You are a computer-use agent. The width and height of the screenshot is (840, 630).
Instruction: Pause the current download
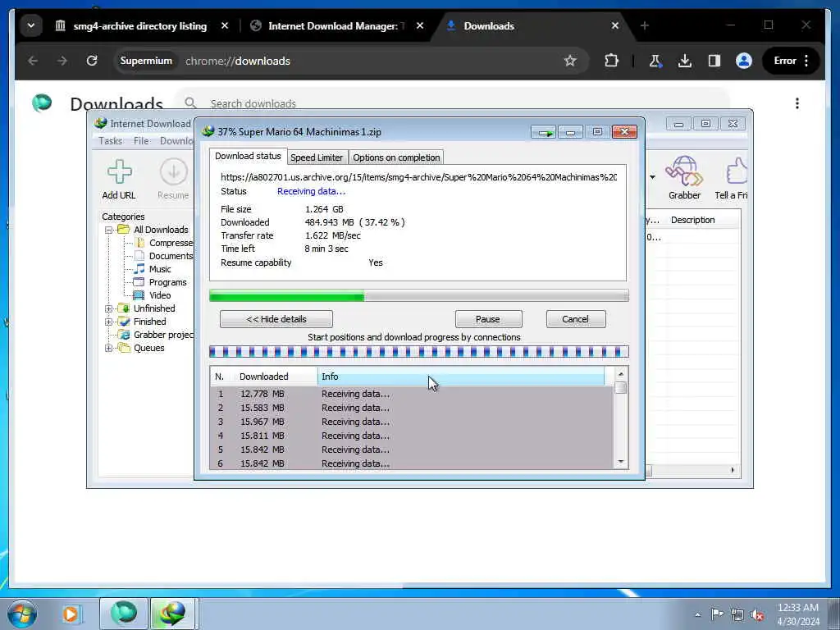(488, 319)
